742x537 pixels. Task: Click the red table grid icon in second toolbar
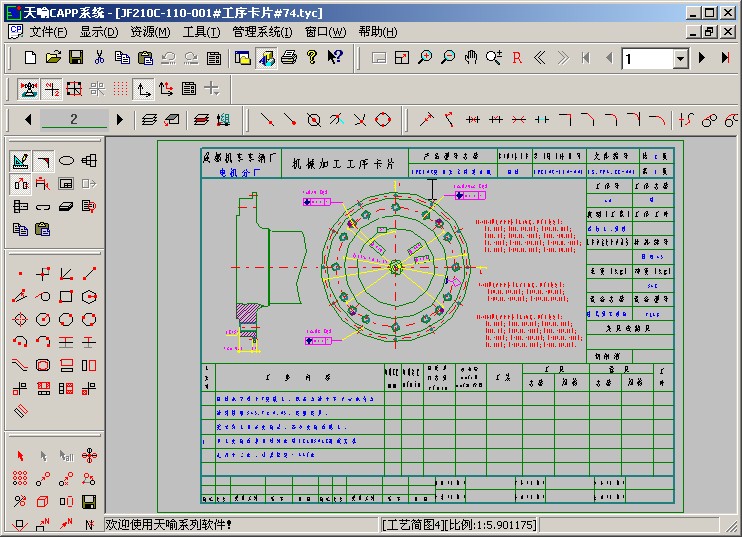[74, 88]
